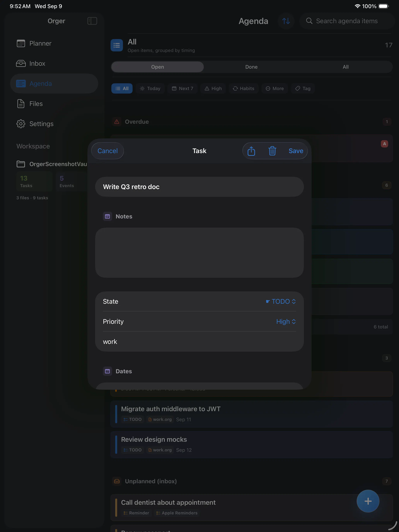Select the Today filter chip
Screen dimensions: 399x532
150,89
